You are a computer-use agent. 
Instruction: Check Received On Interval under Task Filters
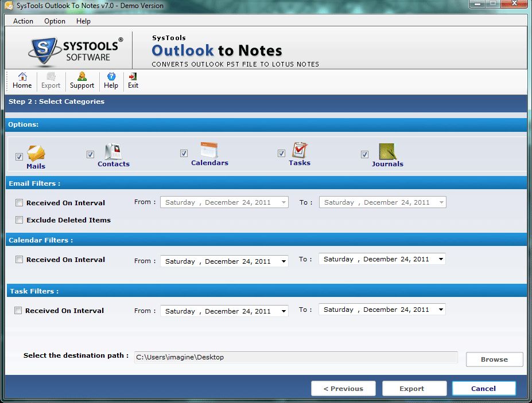(18, 311)
